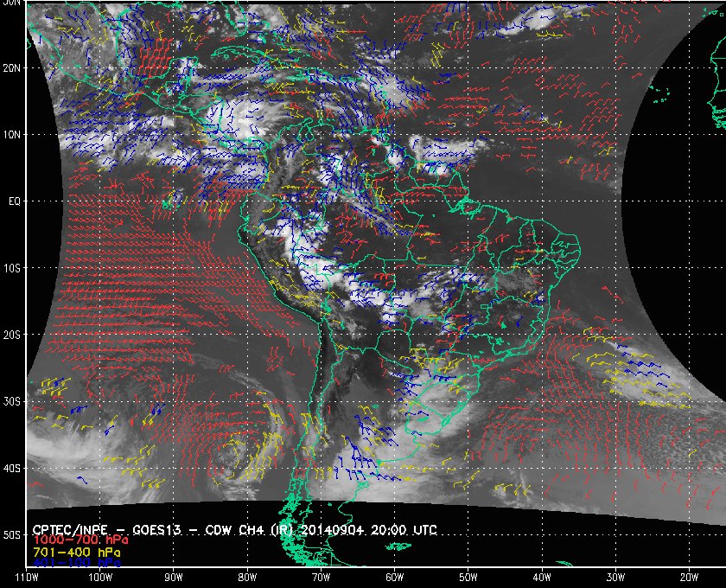726x588 pixels.
Task: Click the 10S latitude label
Action: click(x=11, y=268)
